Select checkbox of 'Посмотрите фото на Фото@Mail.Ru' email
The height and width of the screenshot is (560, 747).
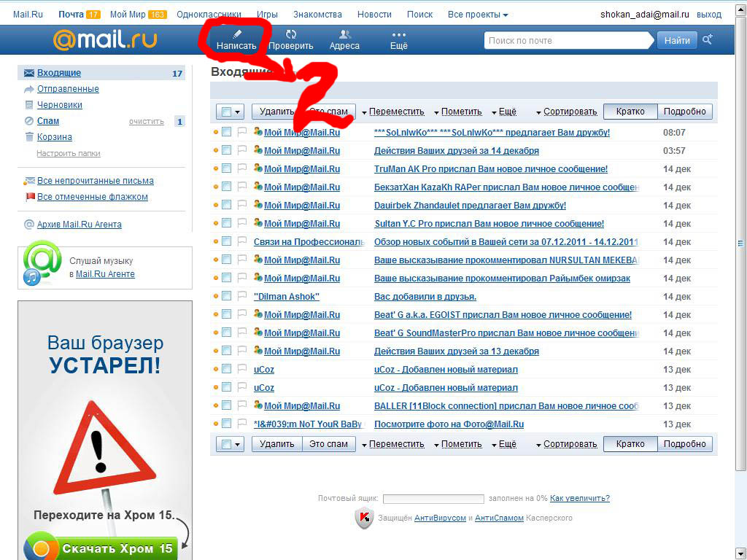(x=226, y=424)
